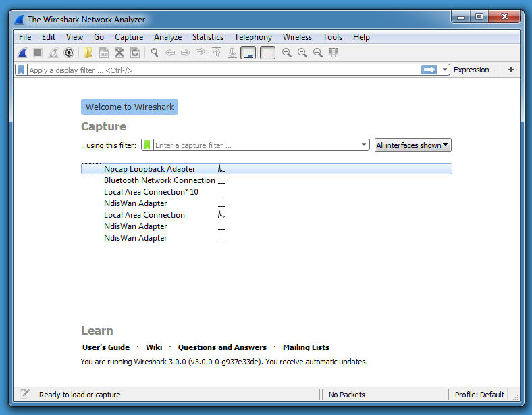Click the Expression... button

pyautogui.click(x=474, y=70)
